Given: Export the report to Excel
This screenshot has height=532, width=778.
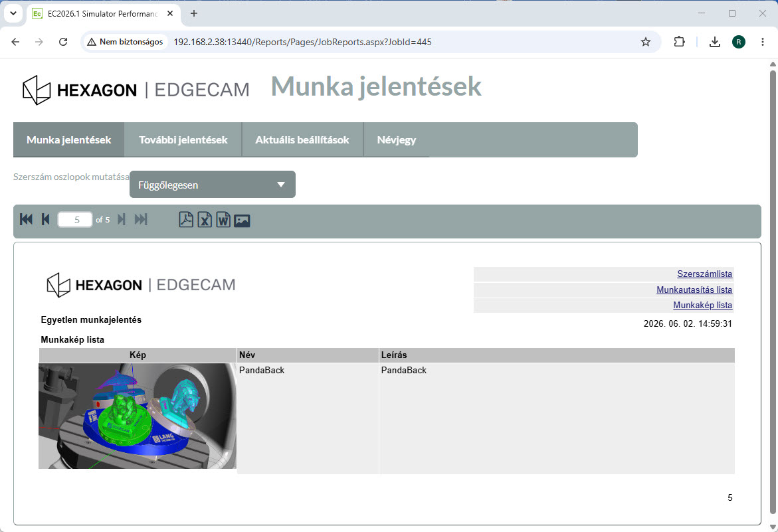Looking at the screenshot, I should (205, 219).
